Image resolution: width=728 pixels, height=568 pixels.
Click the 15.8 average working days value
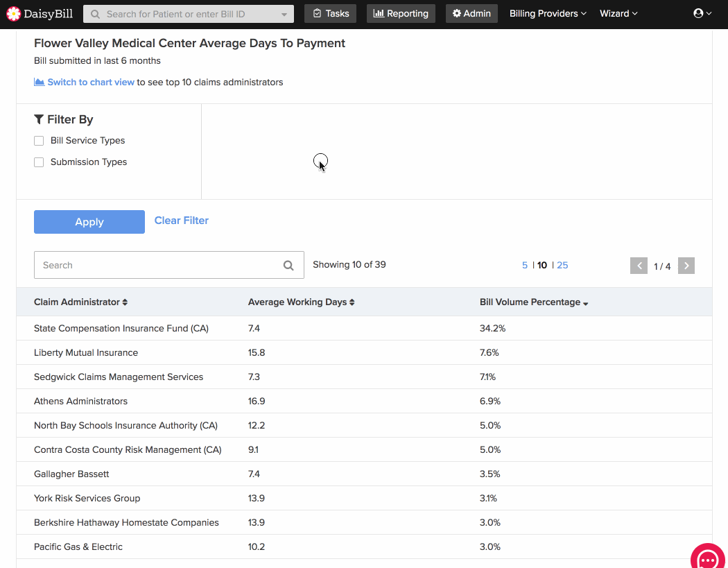pyautogui.click(x=257, y=352)
